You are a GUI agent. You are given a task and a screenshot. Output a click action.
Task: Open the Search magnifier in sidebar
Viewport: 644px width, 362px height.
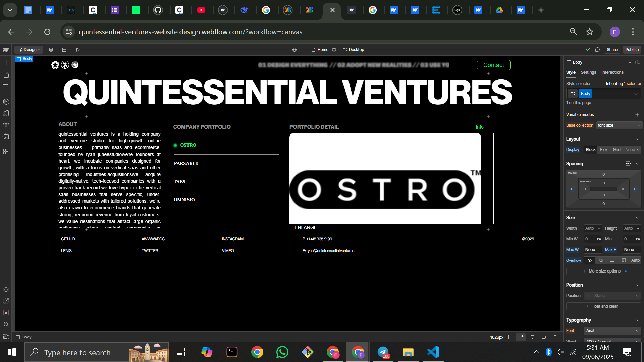pos(6,324)
